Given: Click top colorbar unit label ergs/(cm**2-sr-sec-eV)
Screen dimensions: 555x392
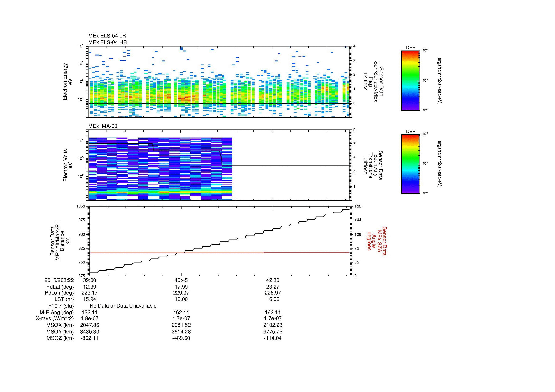Looking at the screenshot, I should click(x=440, y=81).
